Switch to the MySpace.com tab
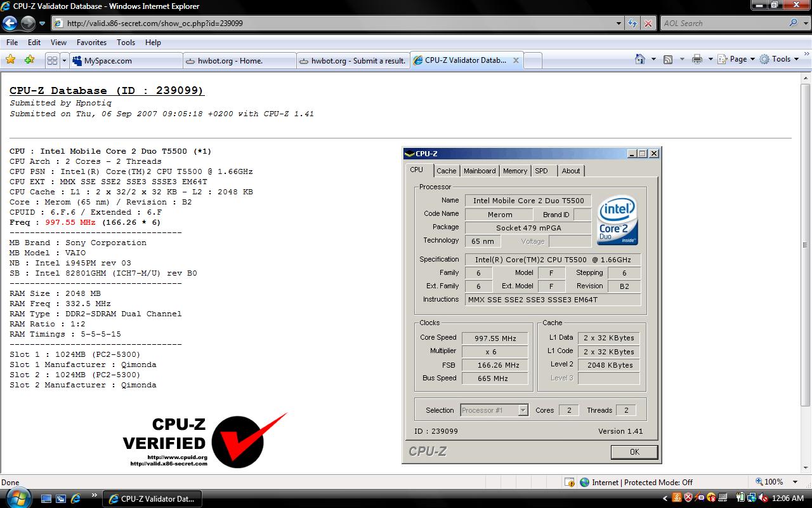The image size is (812, 508). [x=126, y=61]
